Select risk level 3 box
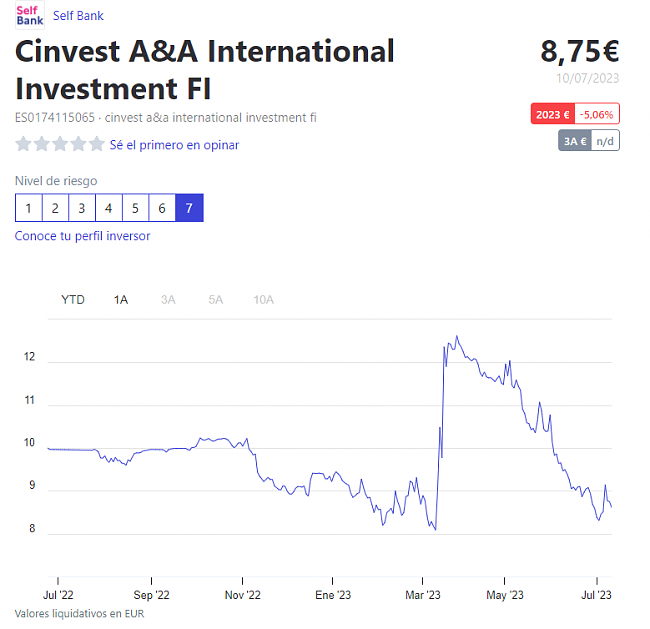The width and height of the screenshot is (650, 629). click(x=82, y=208)
